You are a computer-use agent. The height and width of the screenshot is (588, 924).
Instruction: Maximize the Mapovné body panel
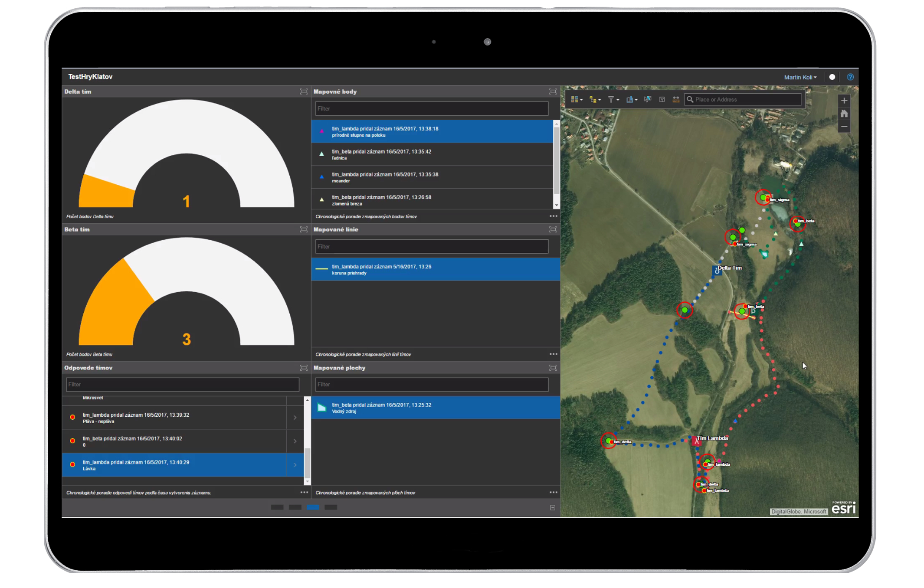[553, 91]
